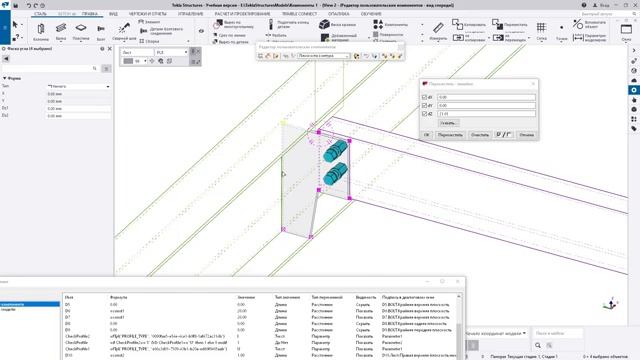Click the undo arrow in title bar

coord(29,6)
